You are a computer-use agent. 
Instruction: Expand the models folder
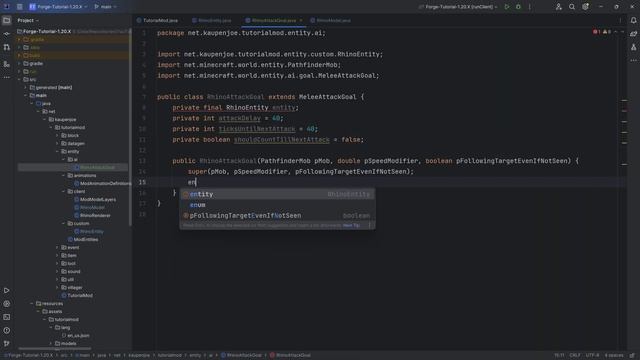tap(51, 343)
